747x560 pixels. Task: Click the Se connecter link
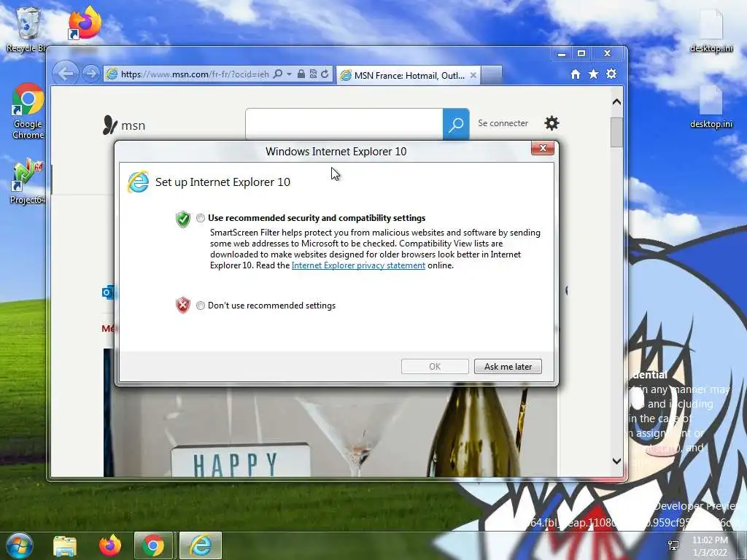point(503,123)
